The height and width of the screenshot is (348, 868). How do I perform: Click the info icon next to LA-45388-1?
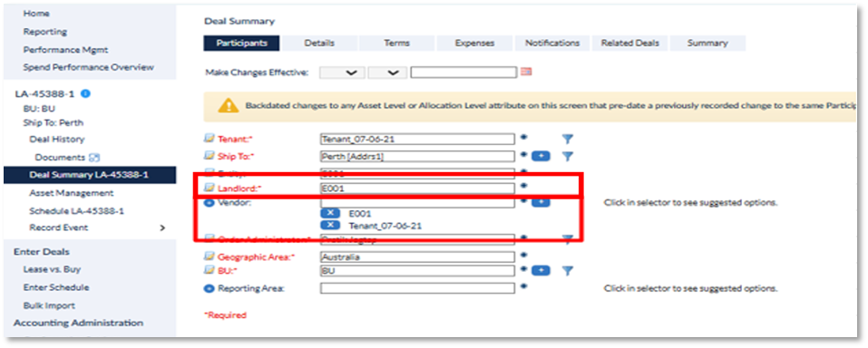pyautogui.click(x=85, y=94)
